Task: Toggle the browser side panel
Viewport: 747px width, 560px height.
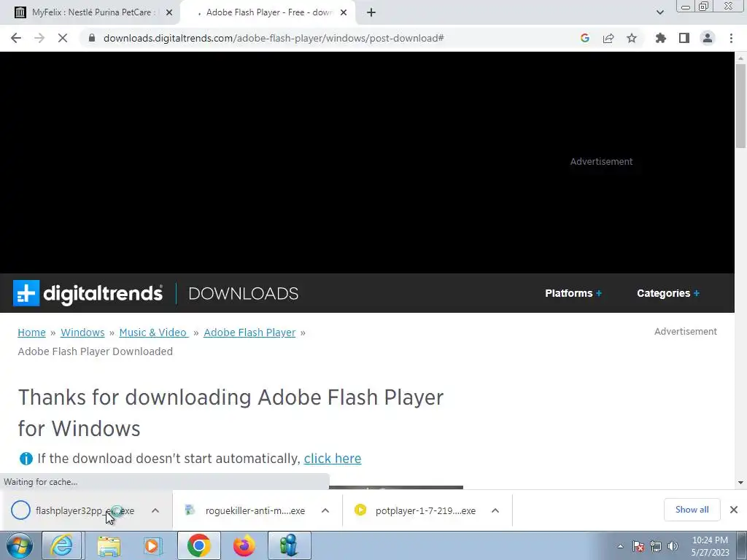Action: (x=684, y=38)
